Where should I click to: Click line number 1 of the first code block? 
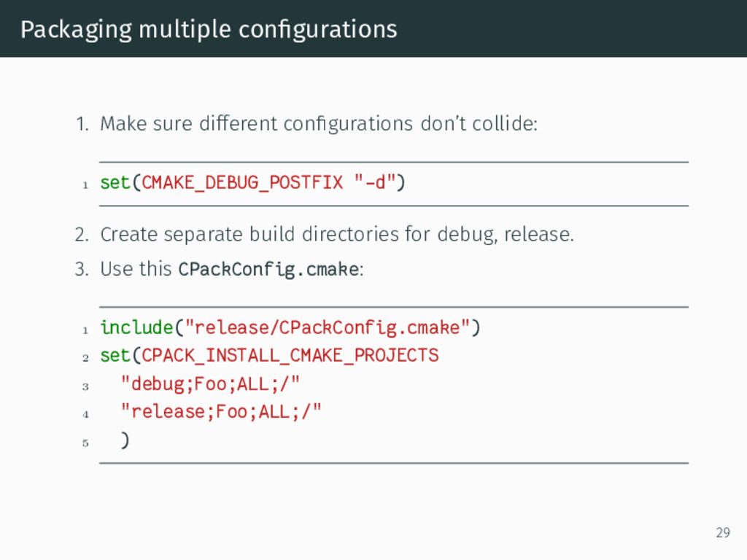point(85,185)
